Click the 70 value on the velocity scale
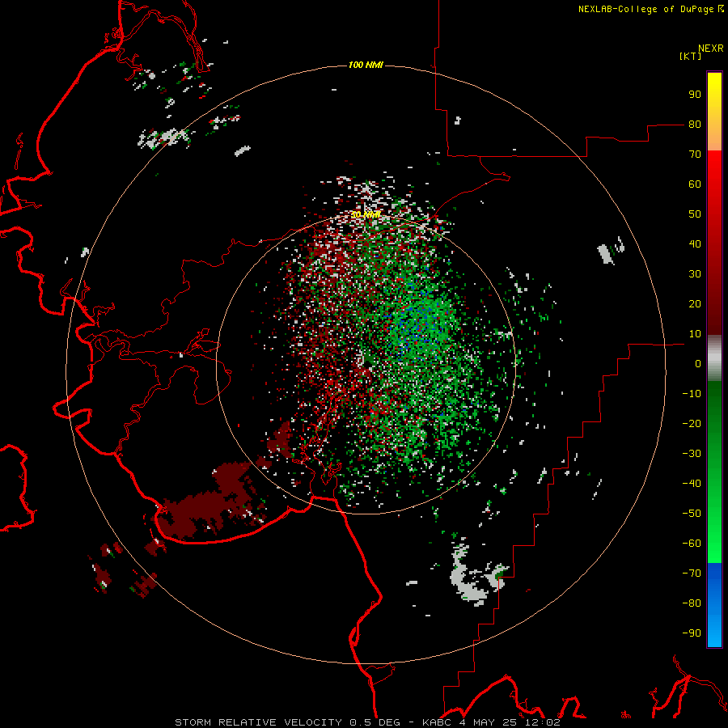728x728 pixels. click(695, 154)
